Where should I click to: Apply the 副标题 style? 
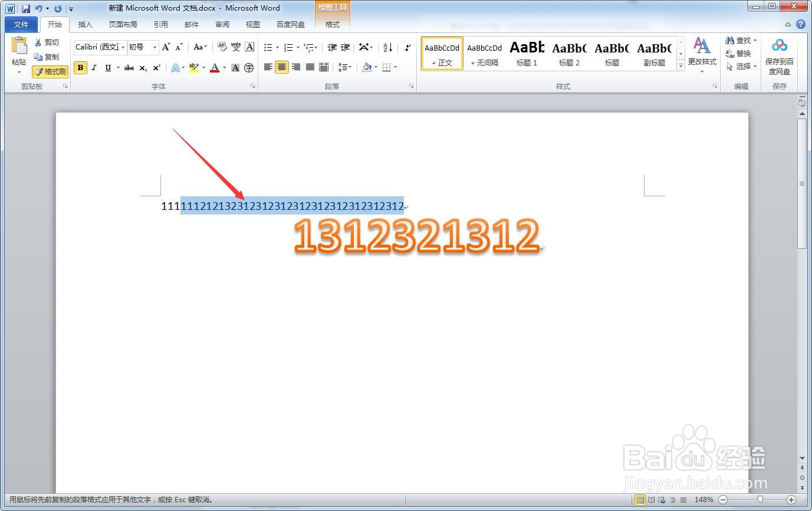click(655, 53)
